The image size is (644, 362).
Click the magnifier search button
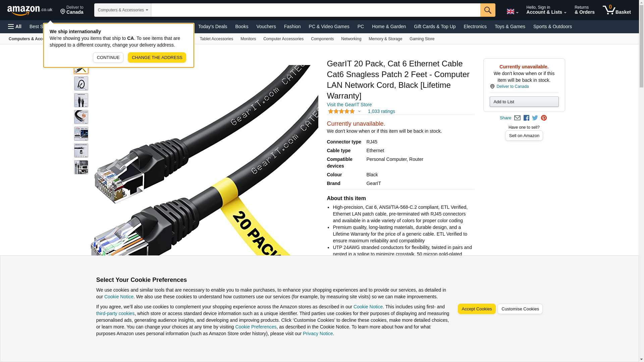487,10
